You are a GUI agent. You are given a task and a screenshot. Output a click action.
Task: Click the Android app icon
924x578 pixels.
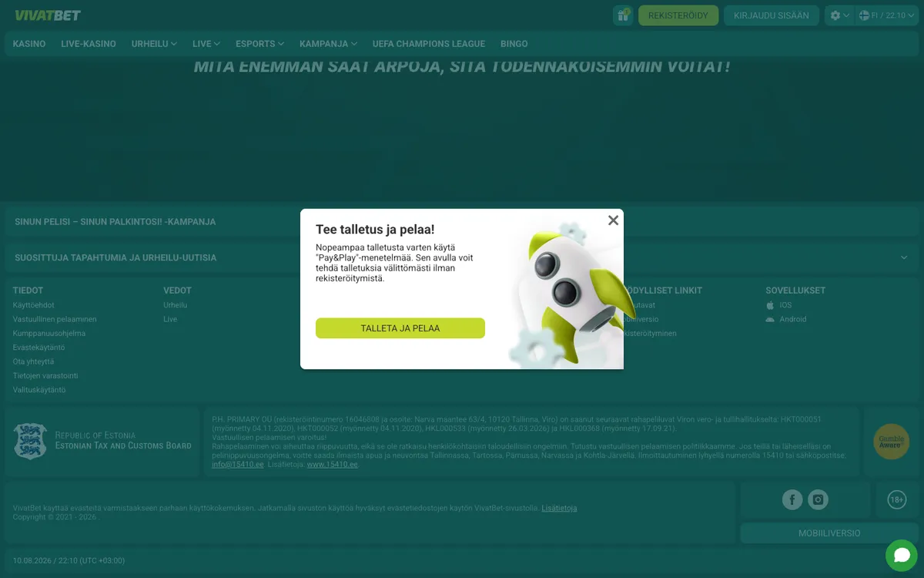point(770,319)
